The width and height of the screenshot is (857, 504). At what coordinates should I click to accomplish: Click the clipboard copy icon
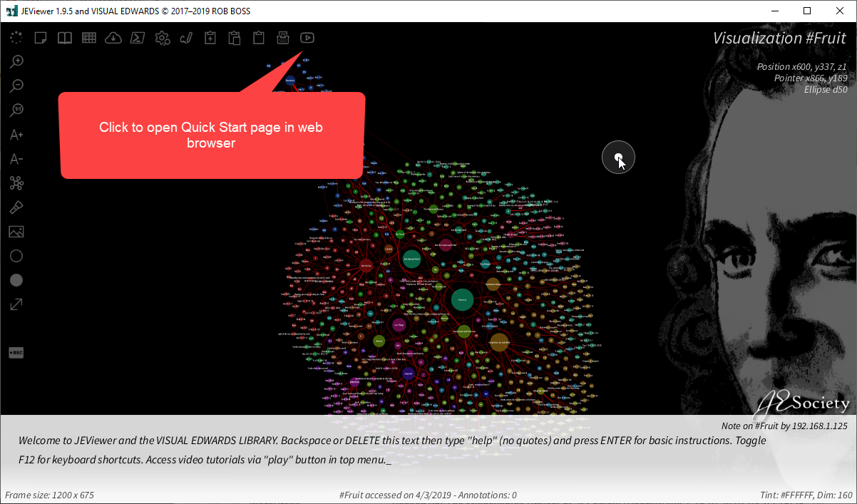point(235,38)
